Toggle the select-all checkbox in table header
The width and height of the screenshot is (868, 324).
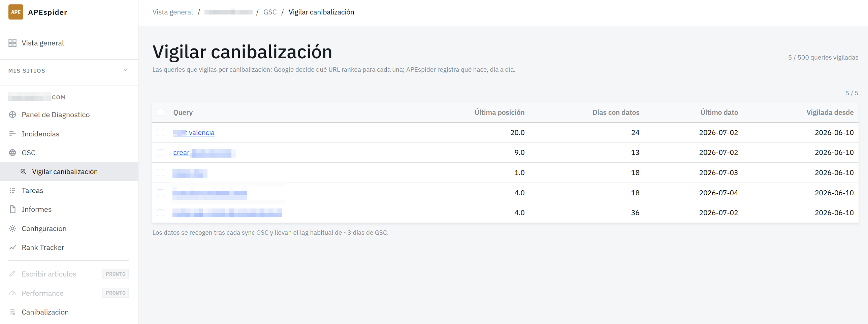(160, 112)
